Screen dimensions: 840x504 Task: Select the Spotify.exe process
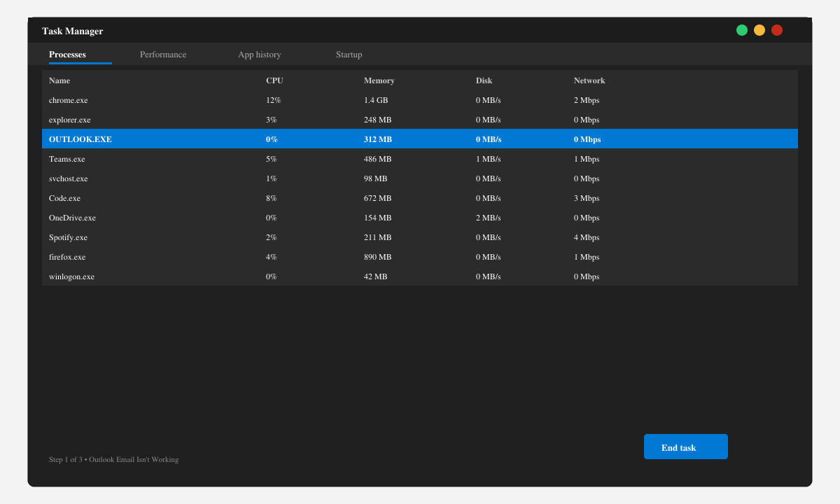(x=420, y=237)
